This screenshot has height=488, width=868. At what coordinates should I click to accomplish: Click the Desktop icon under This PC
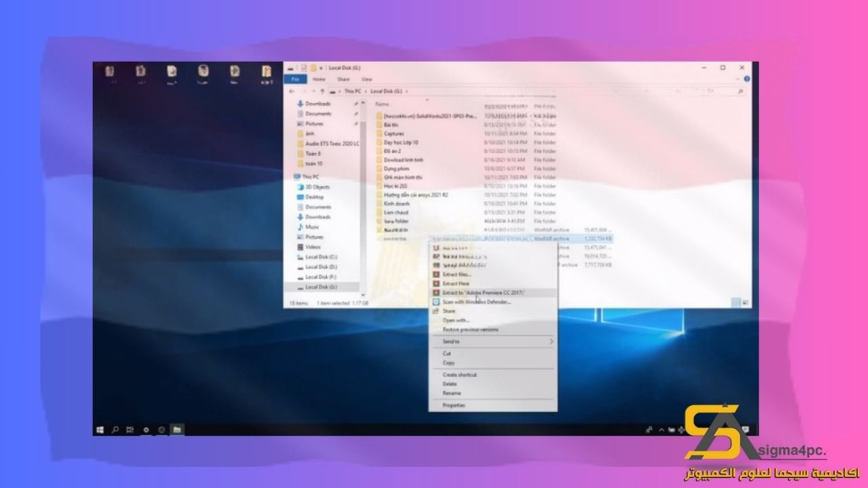point(300,197)
